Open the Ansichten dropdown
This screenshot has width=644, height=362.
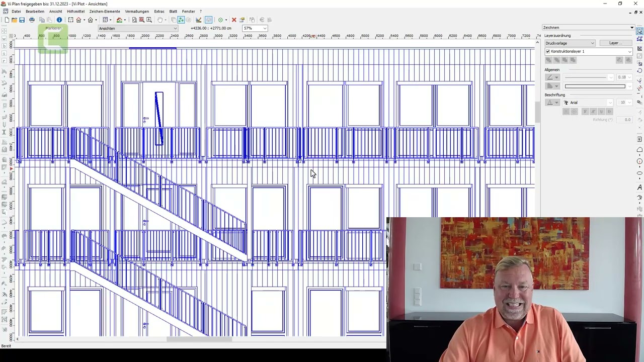[138, 28]
